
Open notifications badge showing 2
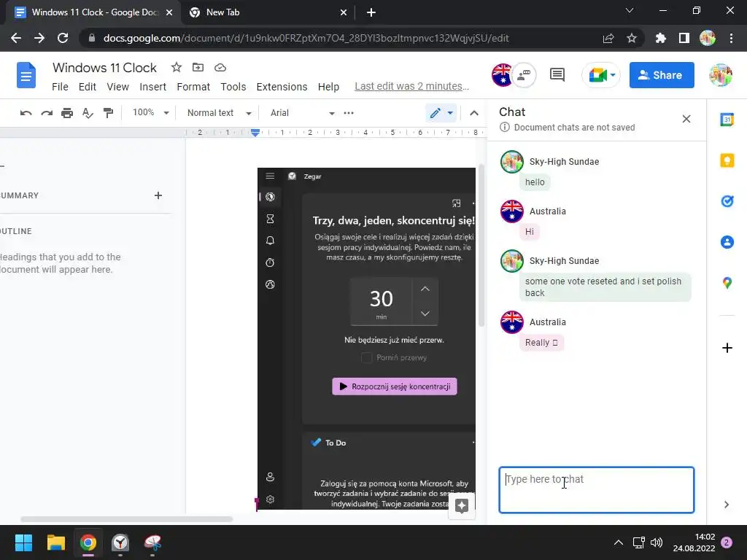(727, 542)
